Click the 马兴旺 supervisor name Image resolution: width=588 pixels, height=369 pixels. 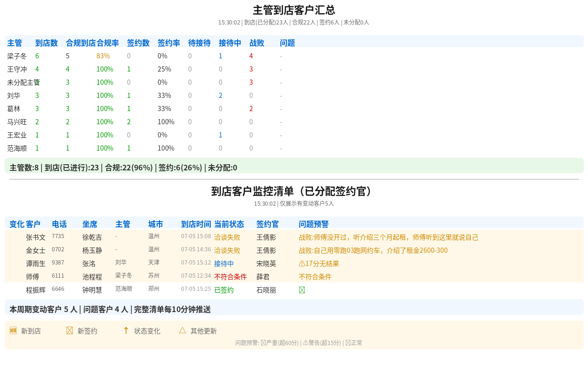17,122
